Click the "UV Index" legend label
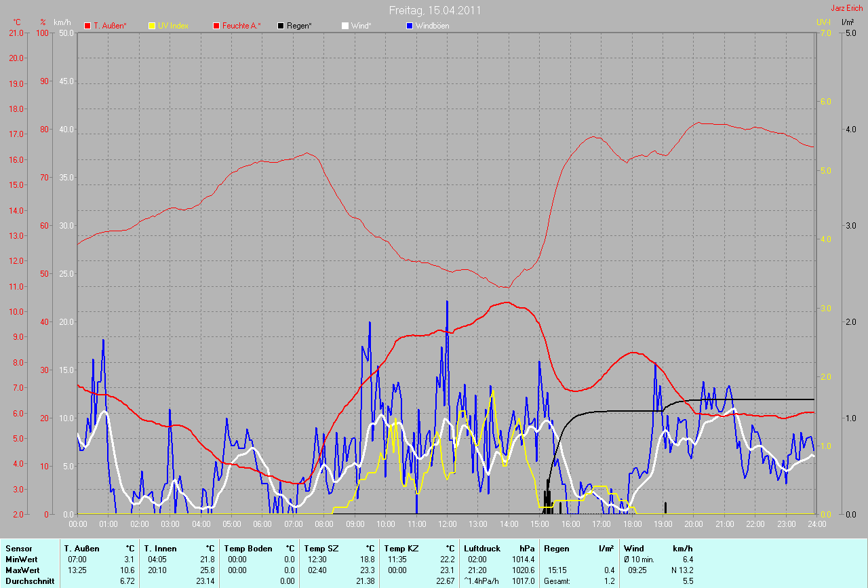 pyautogui.click(x=173, y=26)
